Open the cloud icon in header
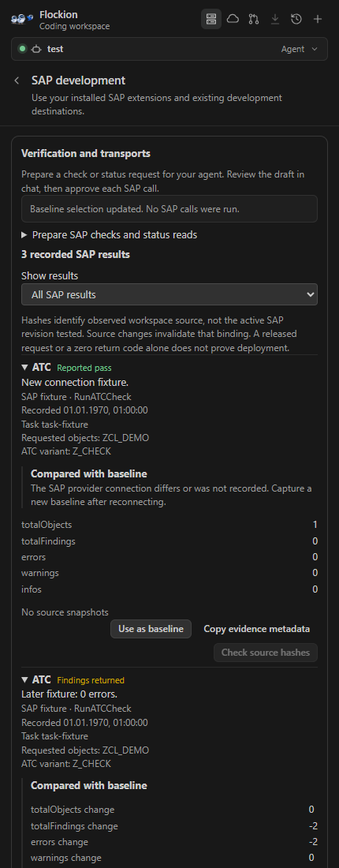This screenshot has height=868, width=339. [x=233, y=20]
